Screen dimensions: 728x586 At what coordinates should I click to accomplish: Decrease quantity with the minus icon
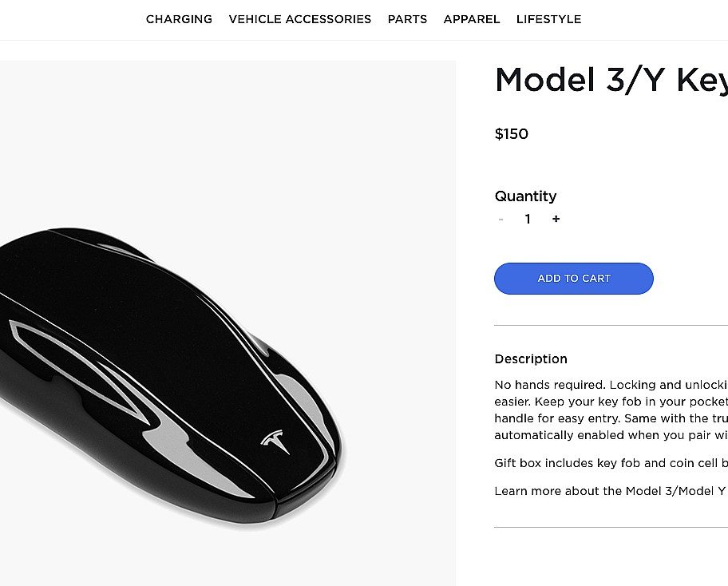(x=500, y=220)
